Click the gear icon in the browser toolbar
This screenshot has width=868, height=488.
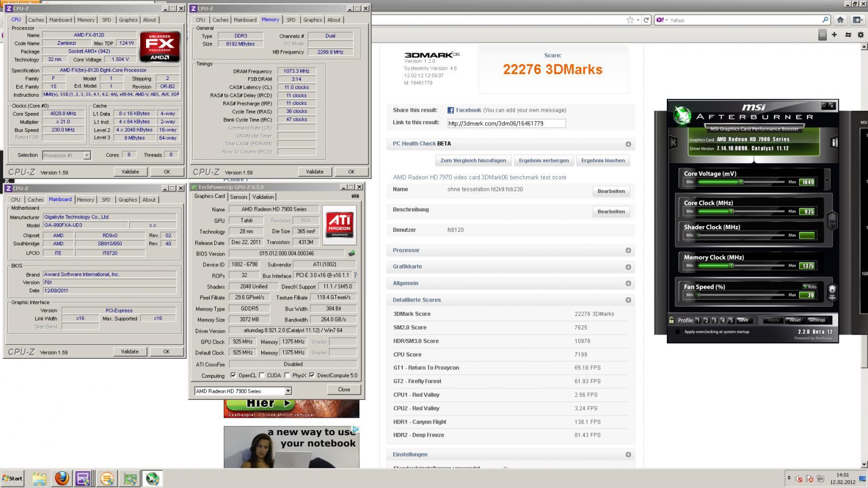[x=860, y=35]
